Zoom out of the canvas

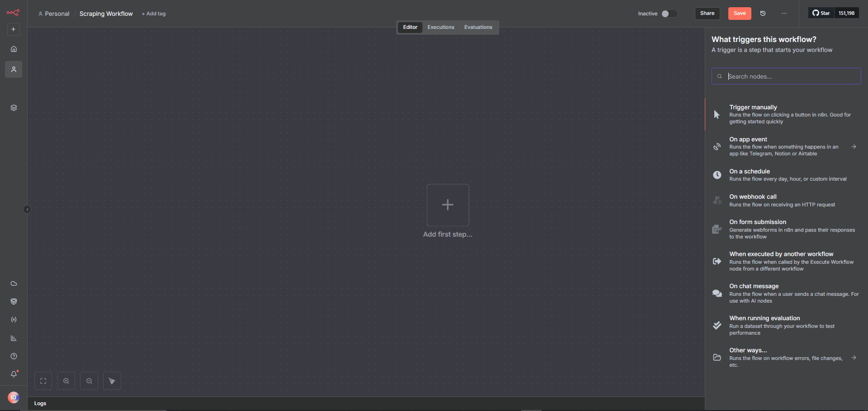[x=90, y=381]
